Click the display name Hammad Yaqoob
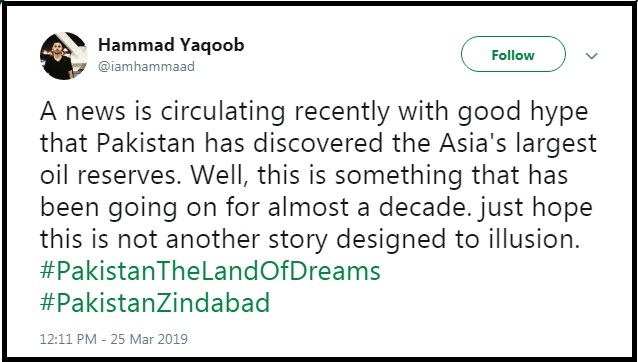This screenshot has height=362, width=638. 171,45
